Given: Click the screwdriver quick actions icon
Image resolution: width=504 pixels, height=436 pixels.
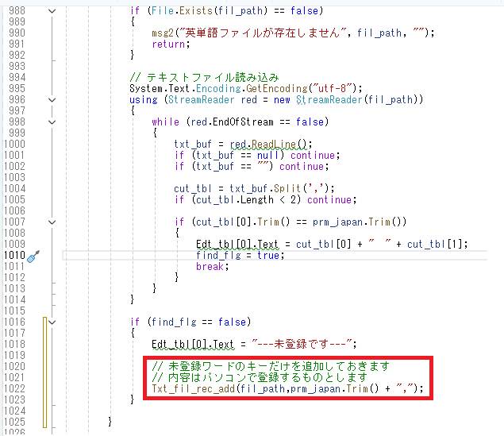Looking at the screenshot, I should tap(33, 256).
